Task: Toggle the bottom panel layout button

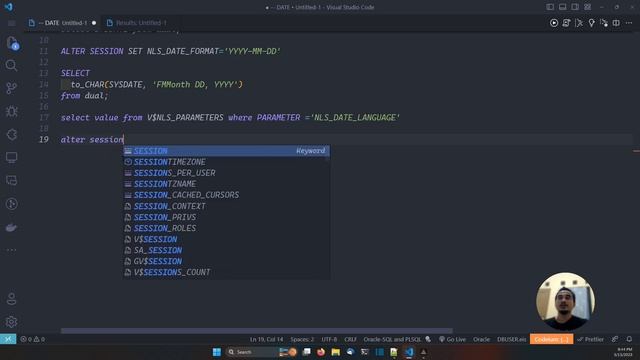Action: tap(562, 7)
